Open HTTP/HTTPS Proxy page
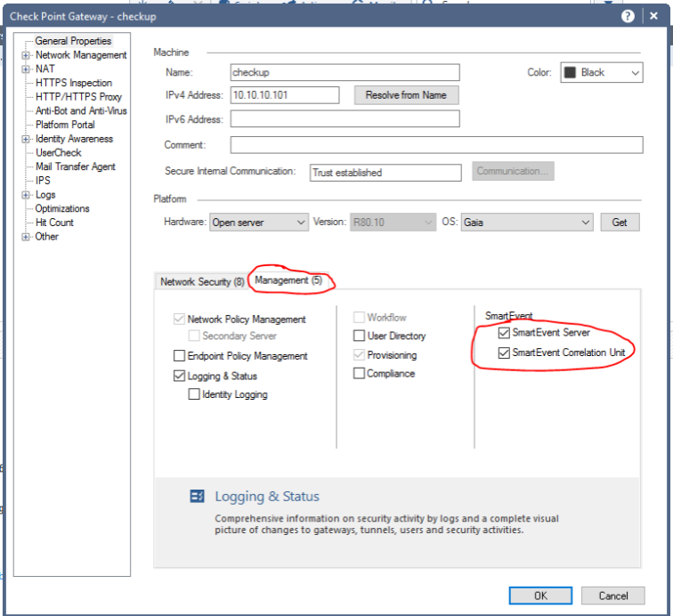The image size is (673, 616). pyautogui.click(x=78, y=97)
